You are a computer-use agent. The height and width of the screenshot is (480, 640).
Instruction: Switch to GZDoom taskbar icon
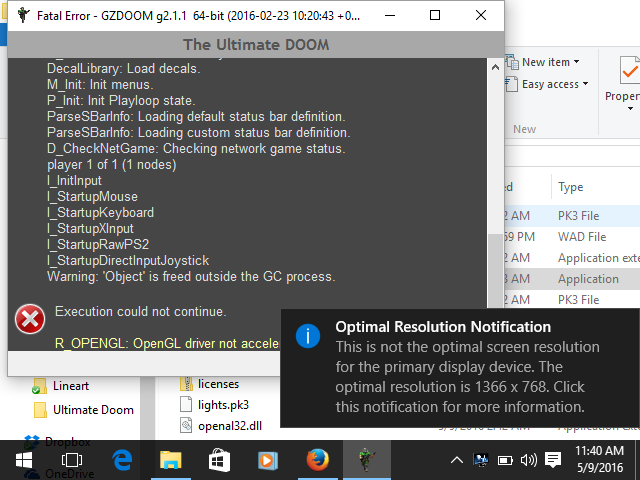[x=367, y=460]
